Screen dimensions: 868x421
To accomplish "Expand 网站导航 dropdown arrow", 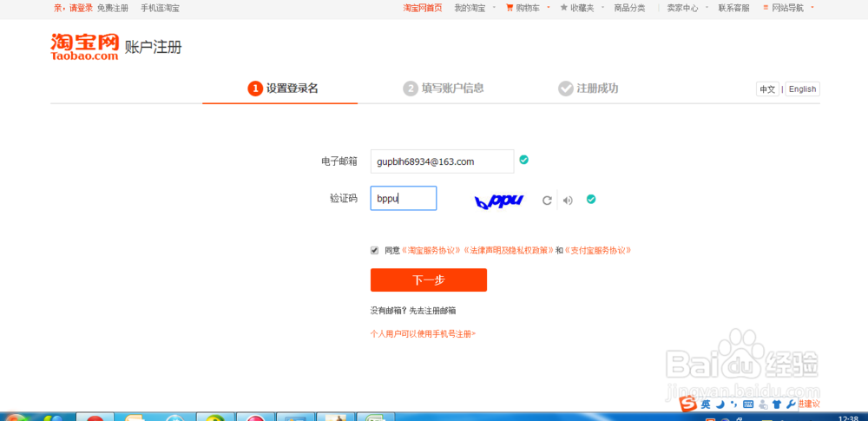I will pyautogui.click(x=812, y=7).
